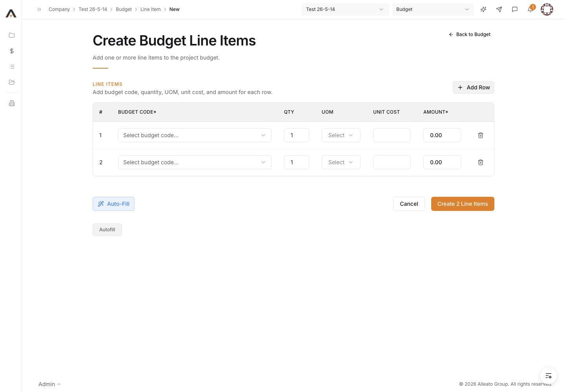
Task: Expand the sidebar using double-chevron icon
Action: [x=39, y=9]
